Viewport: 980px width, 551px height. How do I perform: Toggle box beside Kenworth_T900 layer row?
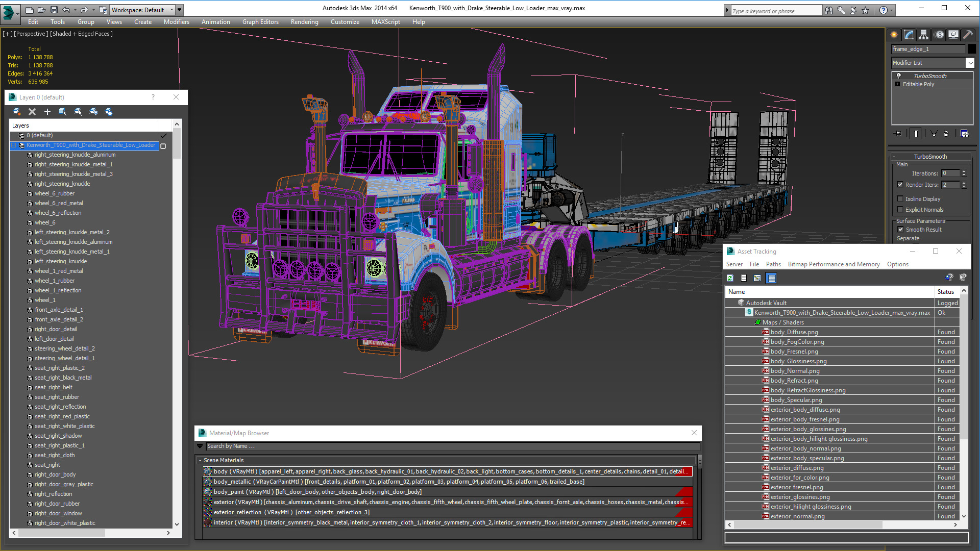(163, 146)
